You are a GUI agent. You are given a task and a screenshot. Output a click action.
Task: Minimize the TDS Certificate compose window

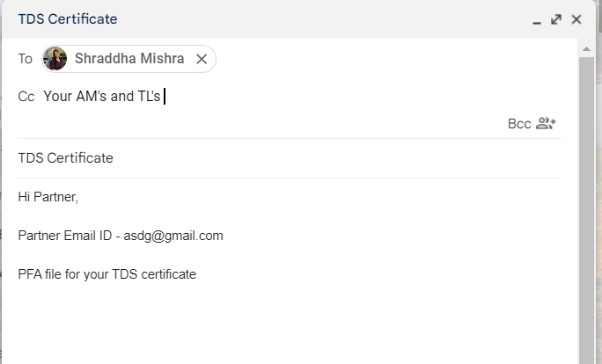(x=536, y=20)
